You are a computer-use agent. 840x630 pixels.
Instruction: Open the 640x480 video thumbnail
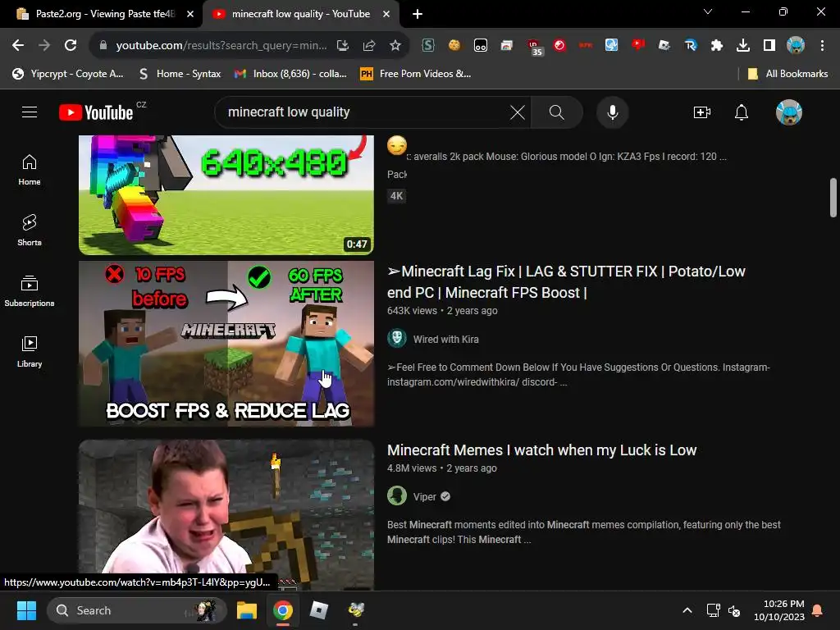coord(226,194)
